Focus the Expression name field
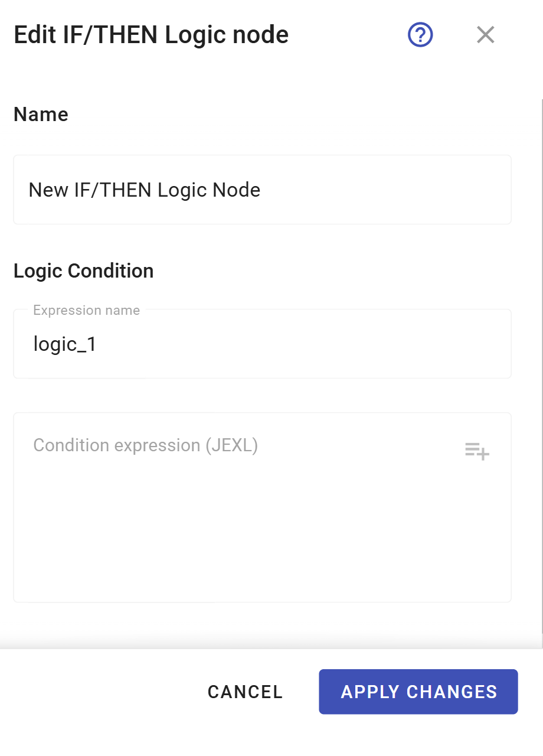The height and width of the screenshot is (756, 543). click(262, 344)
